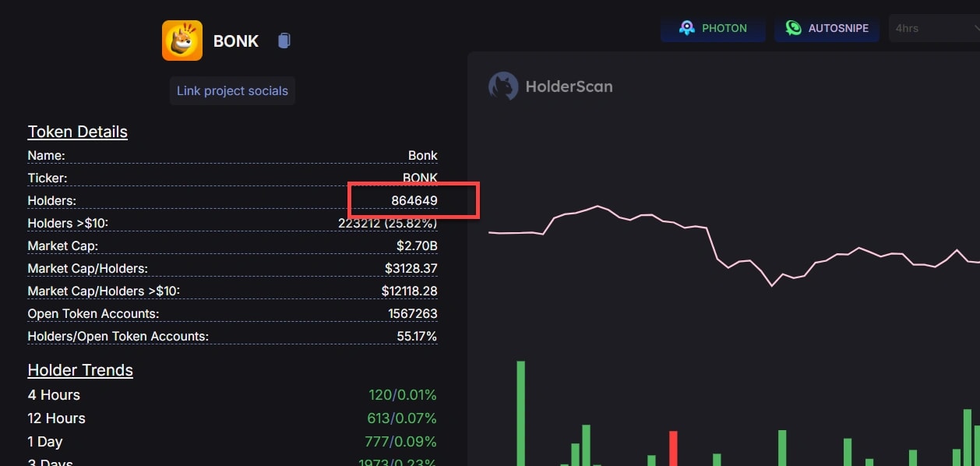Select the Market Cap value $2.70B
Screen dimensions: 980x466
(417, 245)
